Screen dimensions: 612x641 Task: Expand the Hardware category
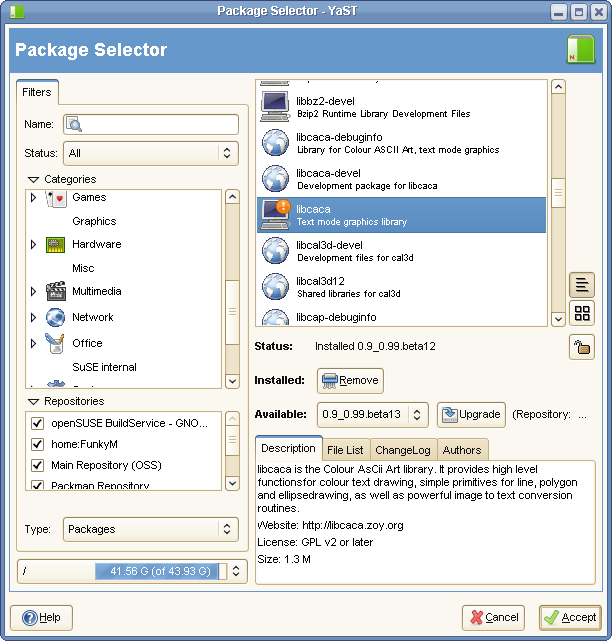tap(34, 244)
